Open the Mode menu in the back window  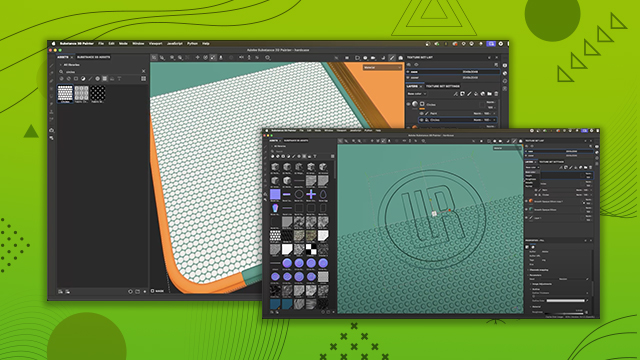pyautogui.click(x=123, y=43)
